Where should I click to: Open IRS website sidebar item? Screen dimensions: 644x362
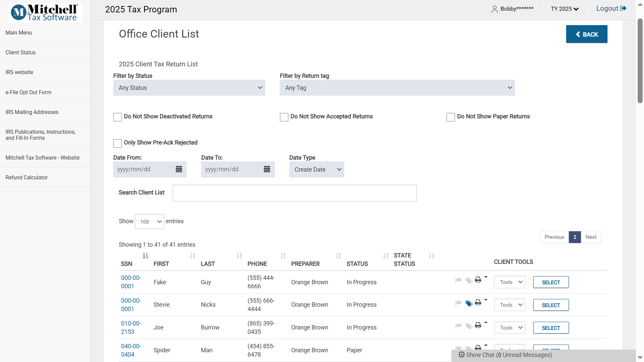click(x=45, y=72)
